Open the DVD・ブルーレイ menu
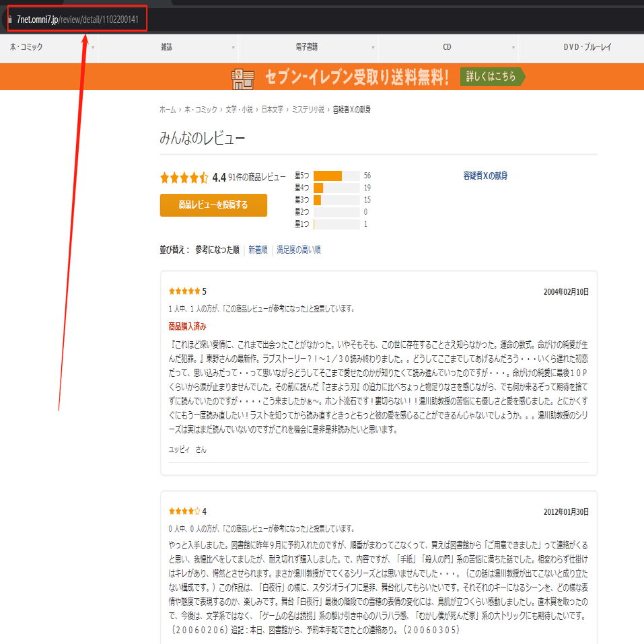644x644 pixels. [x=587, y=47]
